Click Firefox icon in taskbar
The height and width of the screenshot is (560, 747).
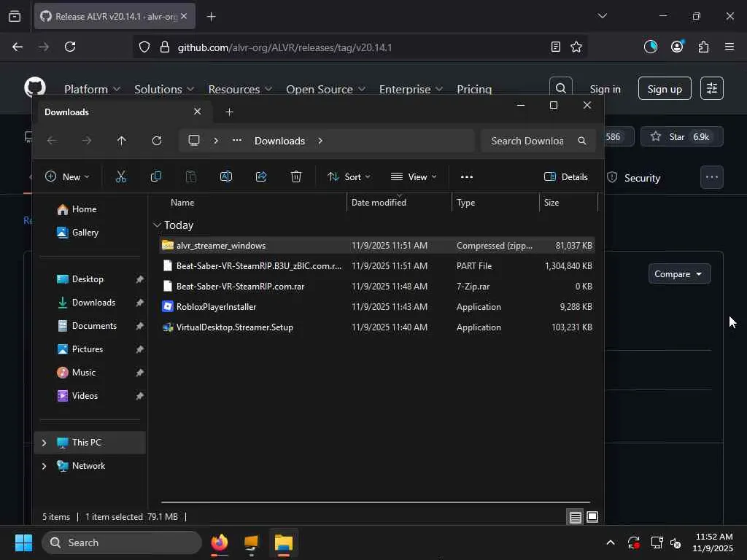coord(219,542)
